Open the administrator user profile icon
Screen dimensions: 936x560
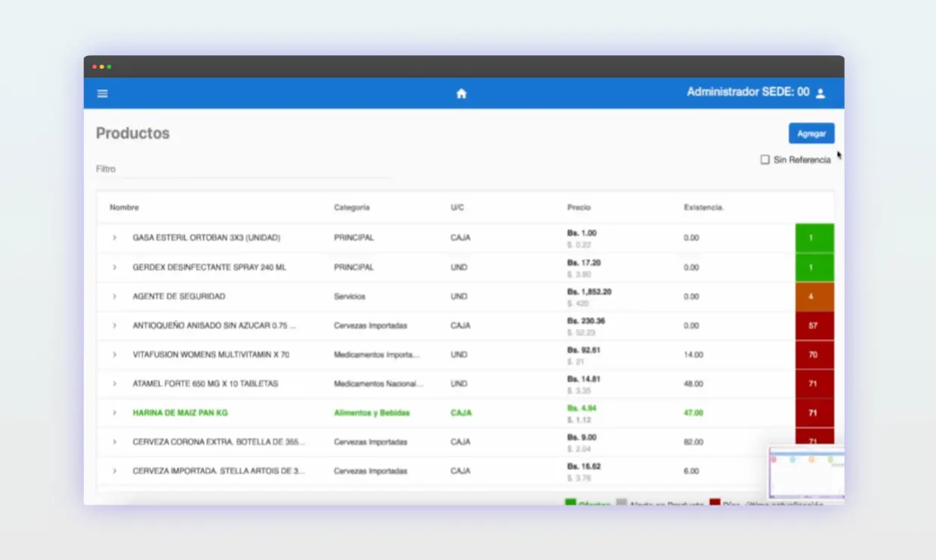pyautogui.click(x=821, y=94)
